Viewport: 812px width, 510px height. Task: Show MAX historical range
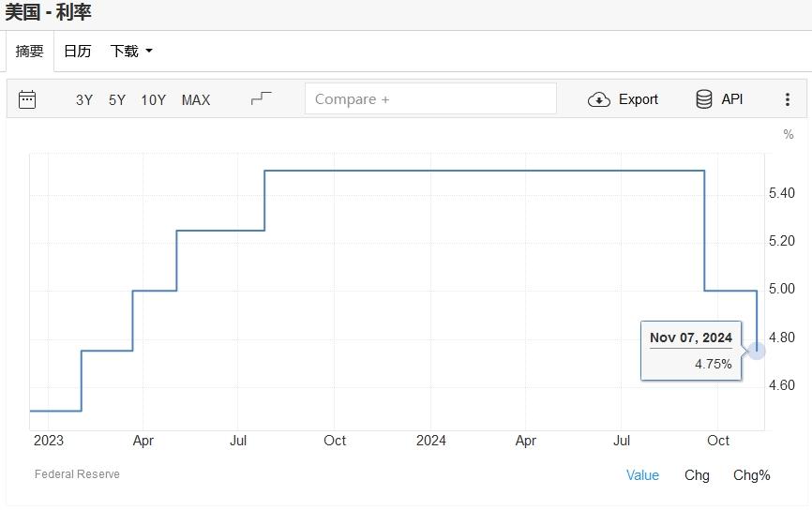(x=196, y=99)
